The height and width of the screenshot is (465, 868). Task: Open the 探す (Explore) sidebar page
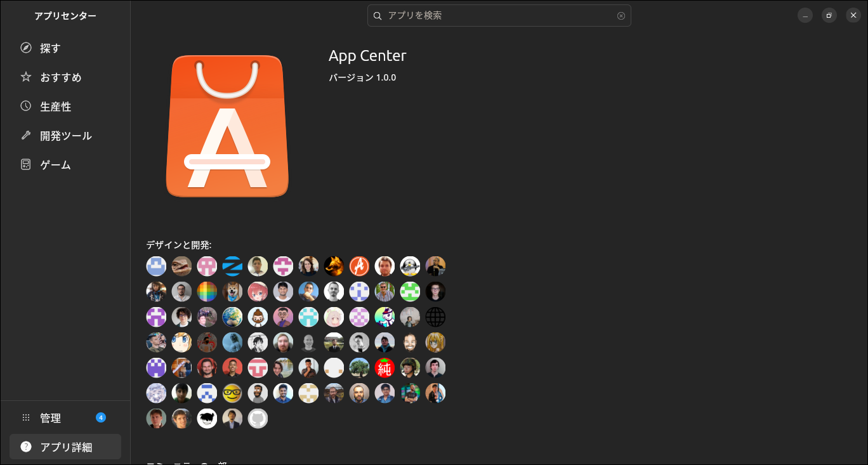click(x=65, y=48)
